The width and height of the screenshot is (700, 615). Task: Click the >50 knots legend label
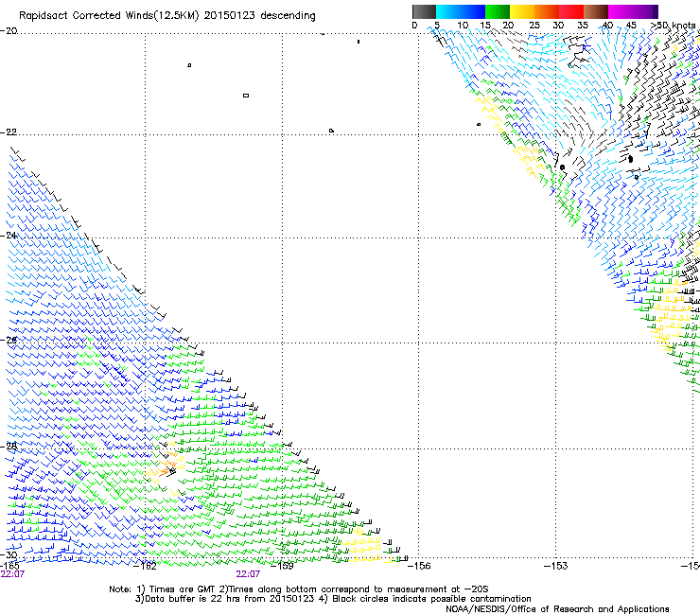[x=673, y=26]
